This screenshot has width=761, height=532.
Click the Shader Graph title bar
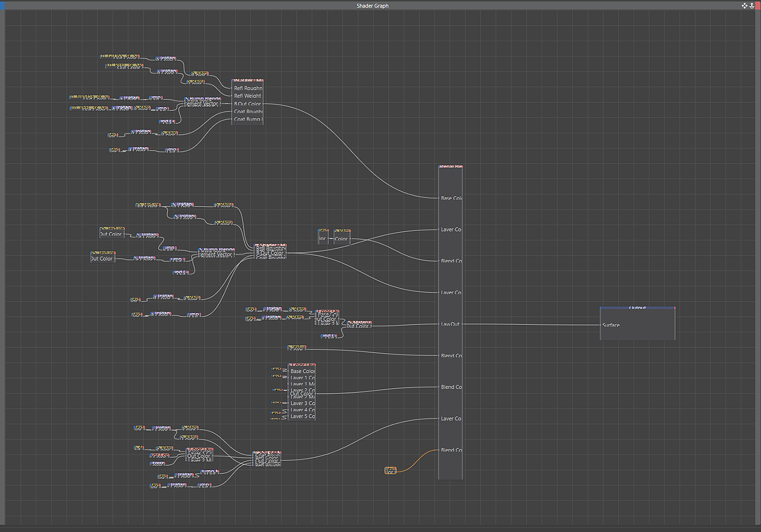pos(372,5)
